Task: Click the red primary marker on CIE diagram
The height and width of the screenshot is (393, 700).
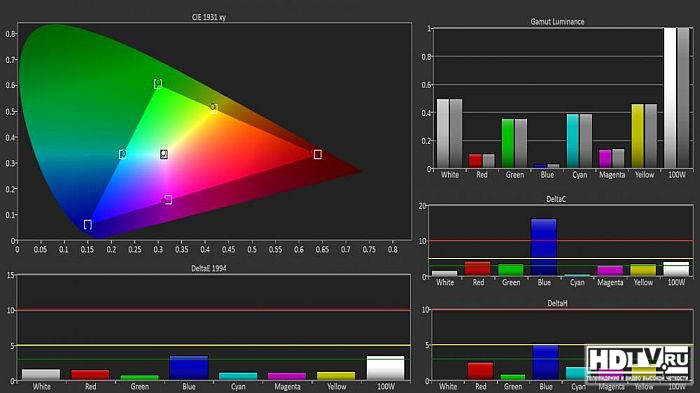Action: point(317,154)
